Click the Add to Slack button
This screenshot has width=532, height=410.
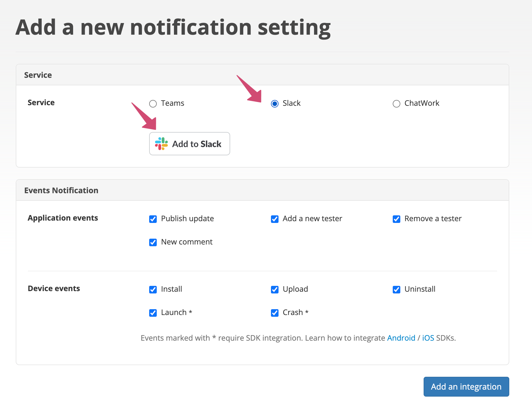click(x=189, y=143)
